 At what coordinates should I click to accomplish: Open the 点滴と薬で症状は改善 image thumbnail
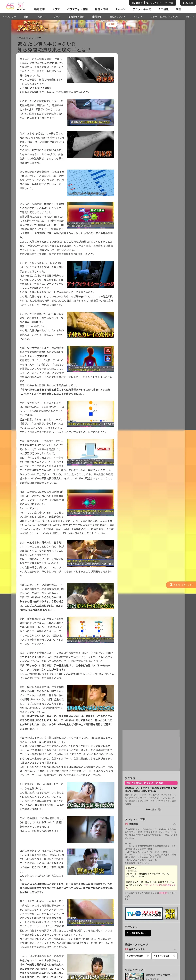coord(91,795)
